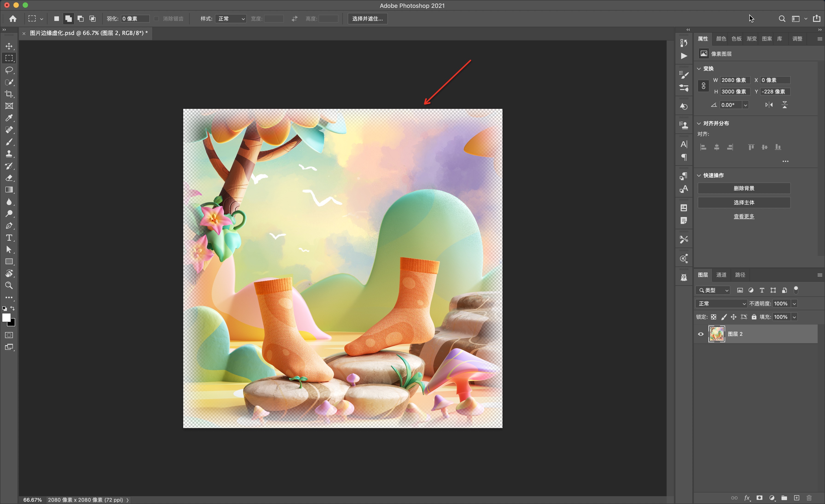Toggle lock transparent pixels
The width and height of the screenshot is (825, 504).
[x=714, y=317]
